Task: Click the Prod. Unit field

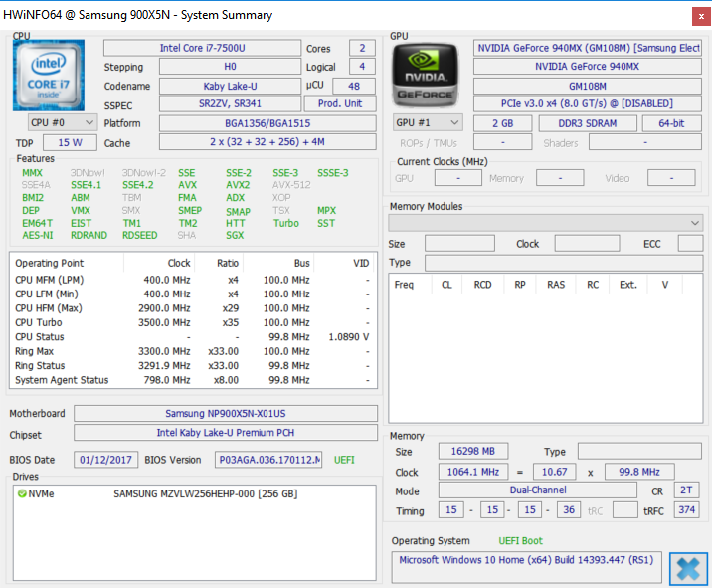Action: point(340,103)
